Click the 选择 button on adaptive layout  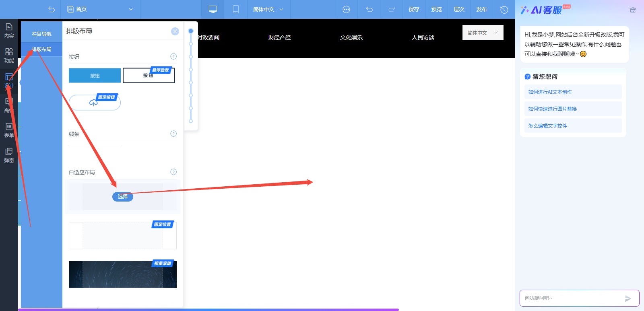coord(123,197)
